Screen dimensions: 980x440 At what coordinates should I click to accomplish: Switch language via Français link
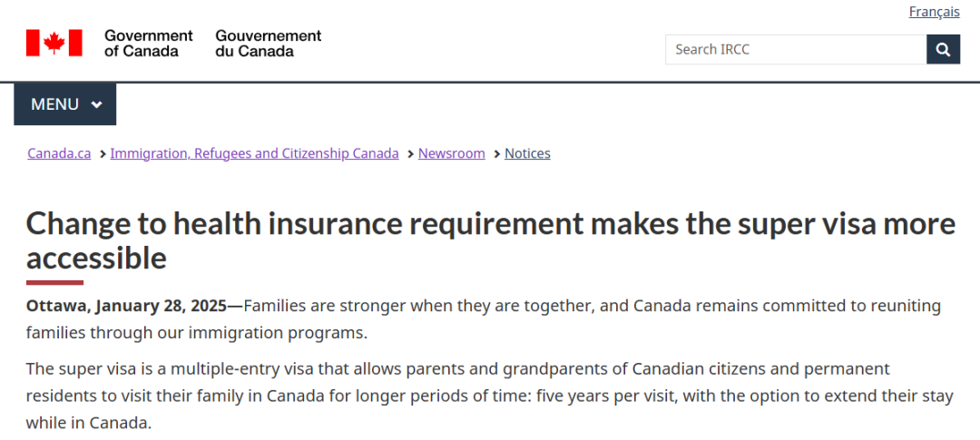point(935,11)
